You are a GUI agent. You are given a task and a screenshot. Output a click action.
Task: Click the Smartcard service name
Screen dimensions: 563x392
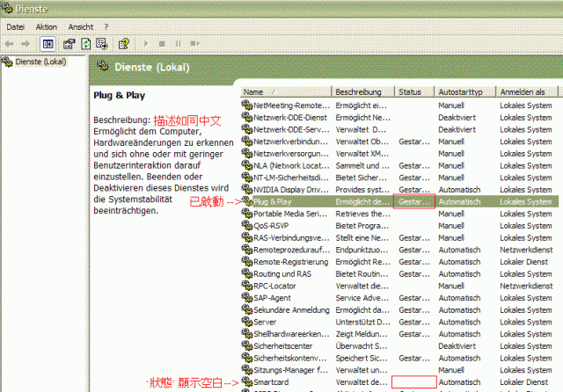(271, 382)
